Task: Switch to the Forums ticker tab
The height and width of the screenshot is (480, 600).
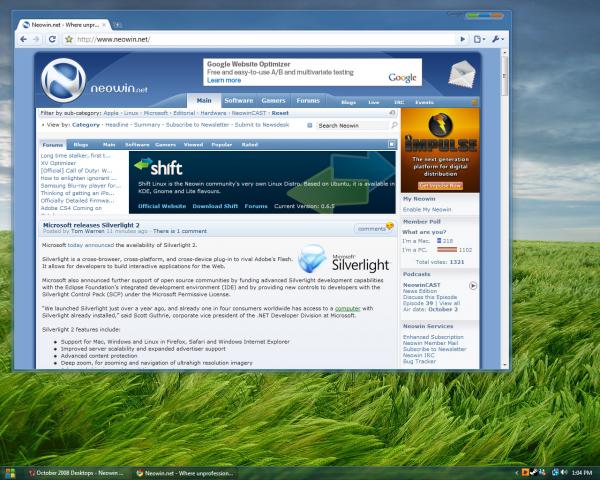Action: pos(53,145)
